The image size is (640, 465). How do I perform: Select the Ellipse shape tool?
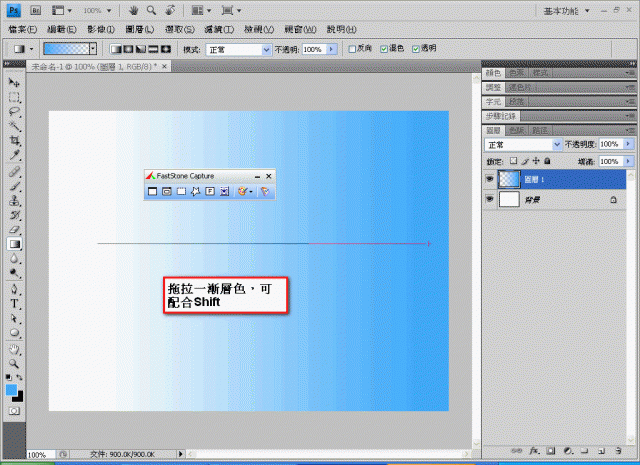(14, 333)
